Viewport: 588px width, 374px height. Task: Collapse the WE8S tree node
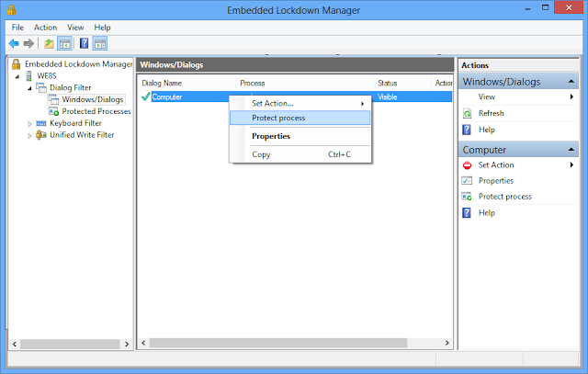[x=17, y=76]
